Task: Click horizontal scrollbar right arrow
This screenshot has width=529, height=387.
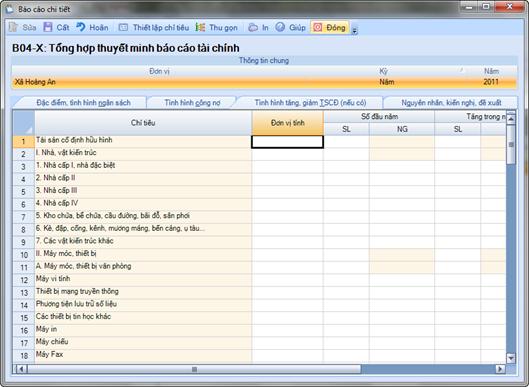Action: [x=500, y=369]
